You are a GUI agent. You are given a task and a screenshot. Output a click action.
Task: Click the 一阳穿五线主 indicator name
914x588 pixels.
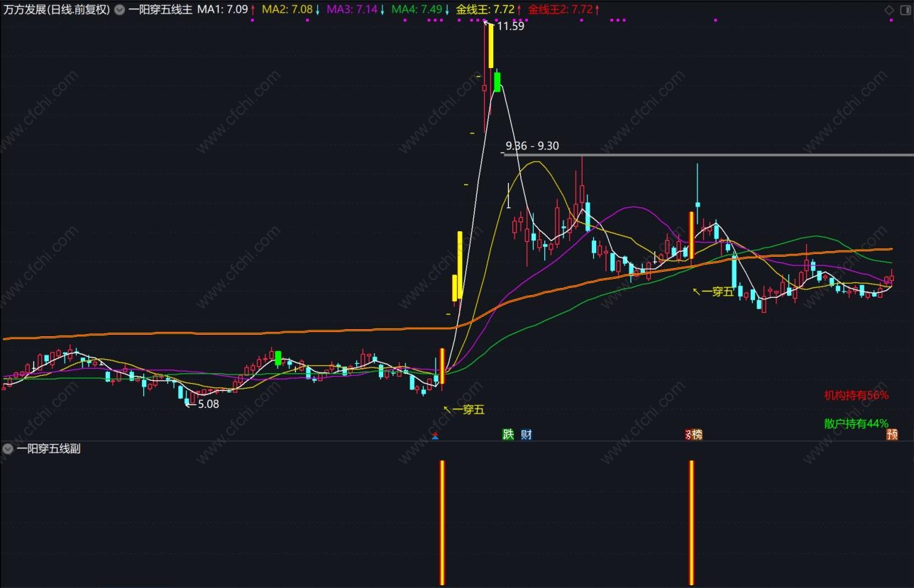(x=160, y=10)
